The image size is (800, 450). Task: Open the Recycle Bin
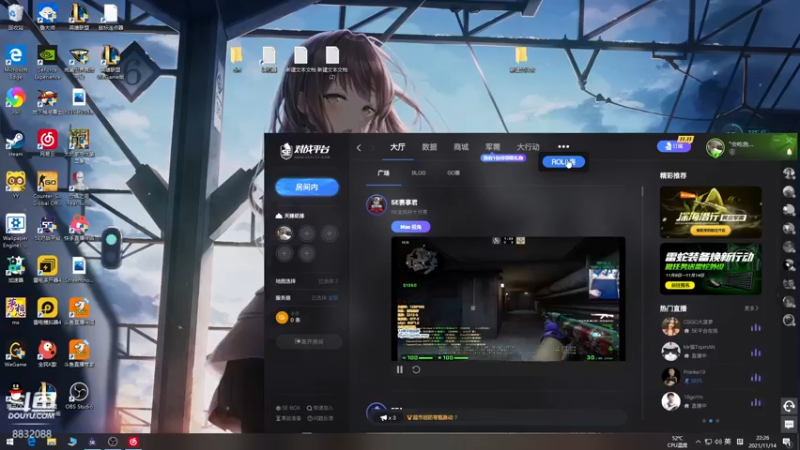click(15, 15)
